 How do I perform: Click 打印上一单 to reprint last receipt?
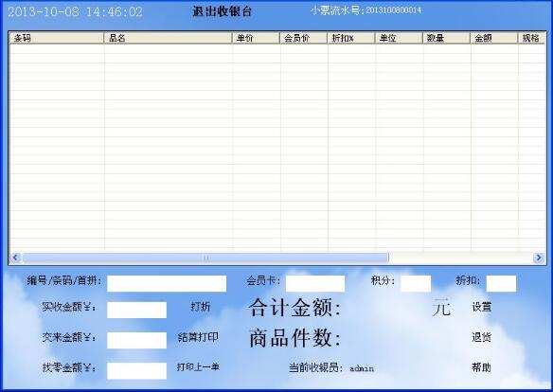pos(198,367)
